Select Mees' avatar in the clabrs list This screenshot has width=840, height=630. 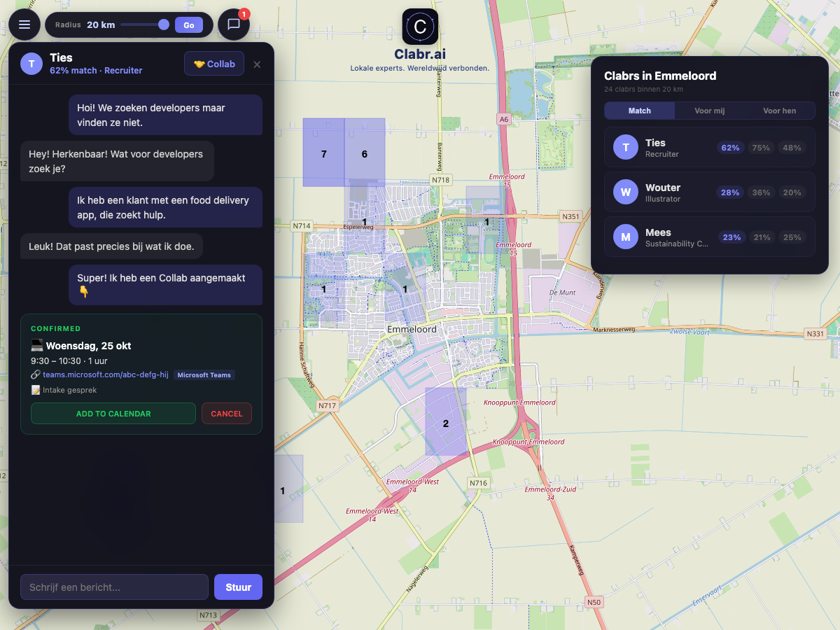625,237
